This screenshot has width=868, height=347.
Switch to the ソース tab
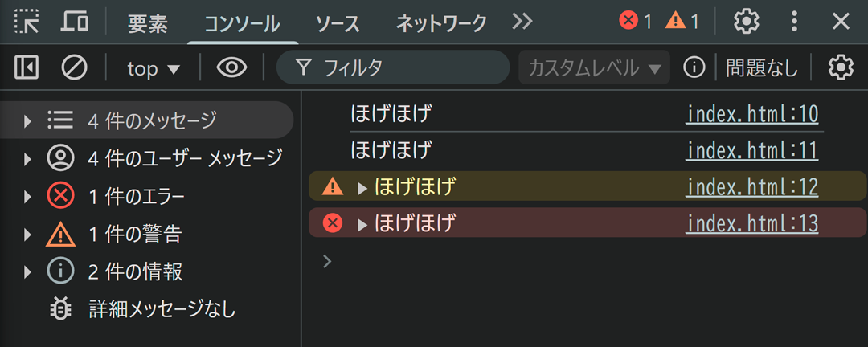click(x=338, y=23)
